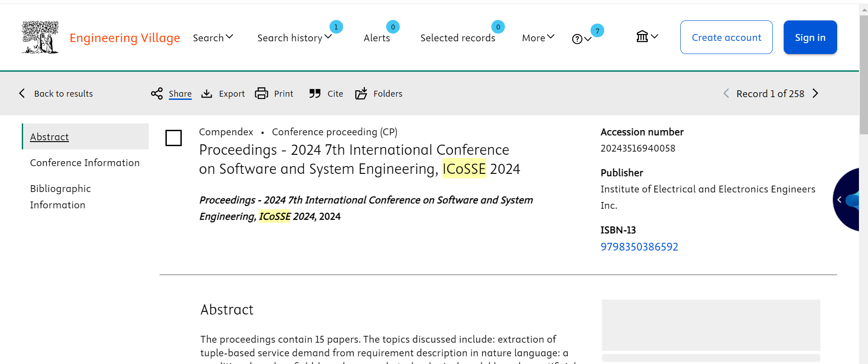The image size is (868, 364).
Task: Go to the next record arrow
Action: [x=815, y=93]
